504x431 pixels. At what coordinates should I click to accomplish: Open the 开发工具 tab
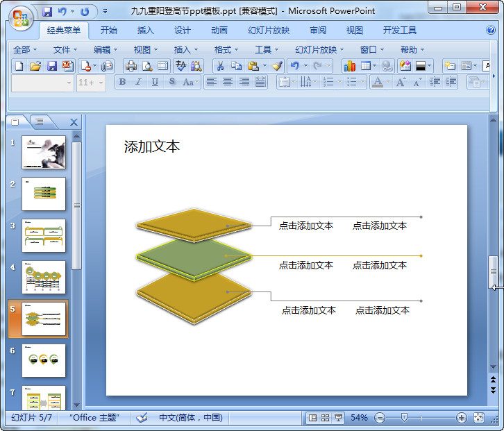pos(400,31)
